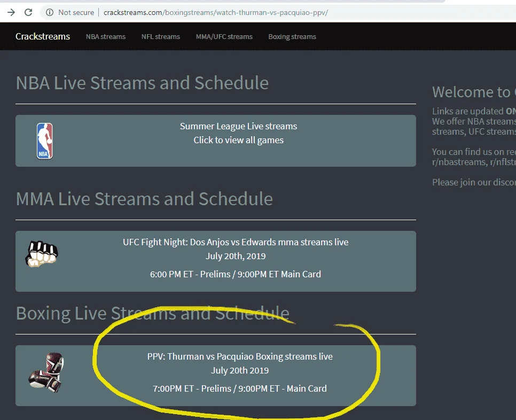Click the boxing gloves icon
This screenshot has width=516, height=420.
click(46, 372)
